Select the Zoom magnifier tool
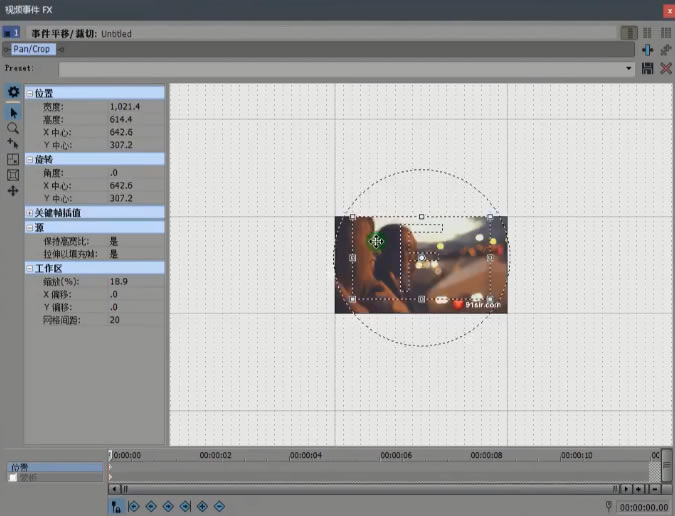Viewport: 675px width, 516px height. click(x=13, y=128)
